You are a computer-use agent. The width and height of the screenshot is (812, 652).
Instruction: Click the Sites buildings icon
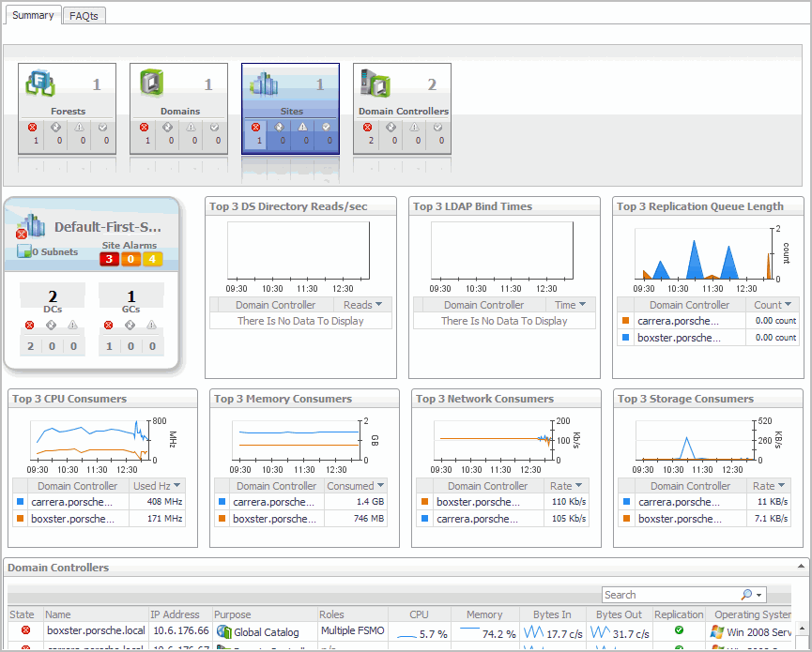click(263, 83)
